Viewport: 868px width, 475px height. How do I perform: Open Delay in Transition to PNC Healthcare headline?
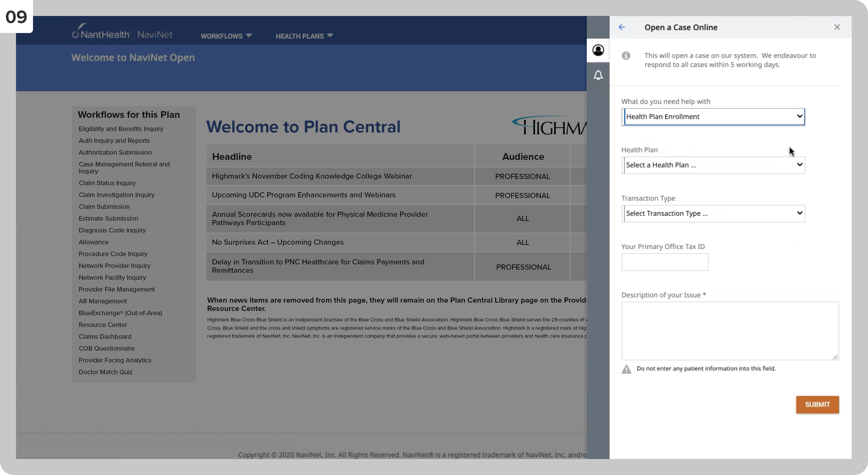(318, 266)
